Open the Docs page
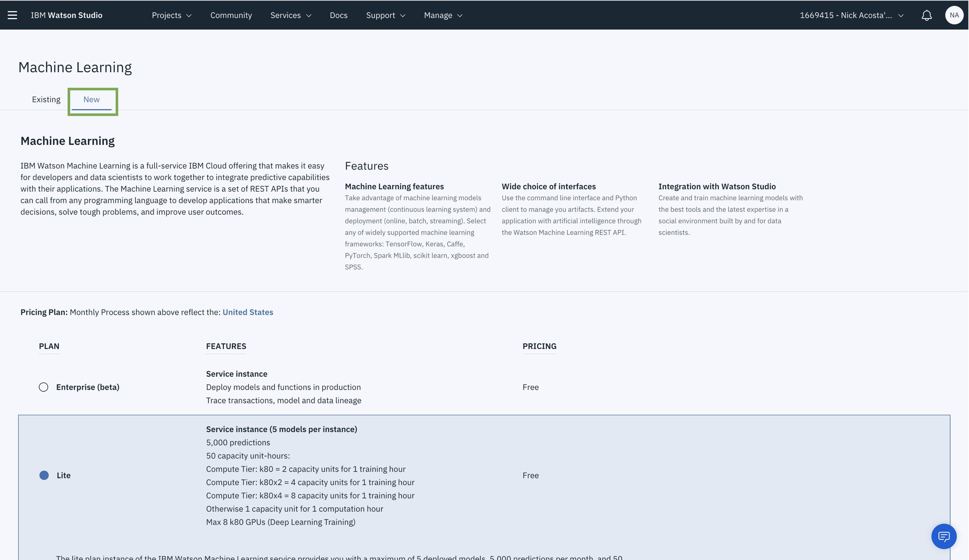Screen dimensions: 969x560 [338, 15]
